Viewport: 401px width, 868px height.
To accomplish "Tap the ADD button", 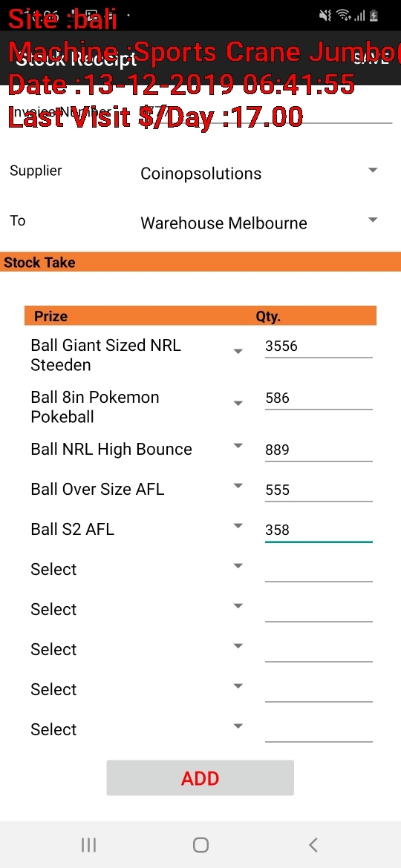I will tap(200, 777).
